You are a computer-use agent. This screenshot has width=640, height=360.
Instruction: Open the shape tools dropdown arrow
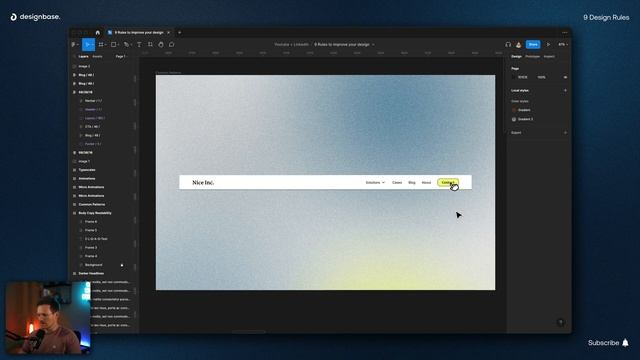coord(118,44)
